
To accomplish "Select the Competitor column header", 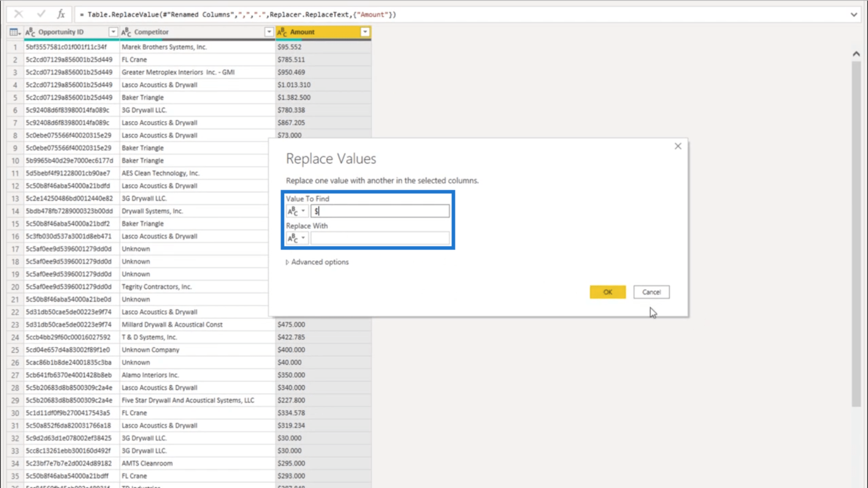I will (x=197, y=32).
